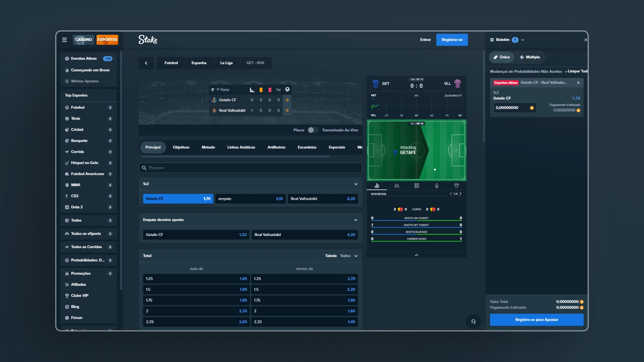Toggle Getafe CF 1,70 selection in 1x2
644x362 pixels.
click(x=178, y=199)
